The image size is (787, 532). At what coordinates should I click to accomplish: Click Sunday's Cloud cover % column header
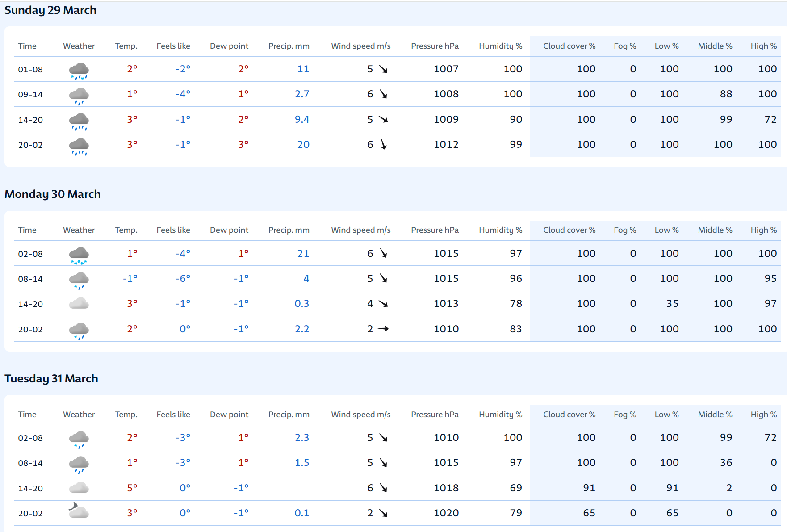coord(569,46)
